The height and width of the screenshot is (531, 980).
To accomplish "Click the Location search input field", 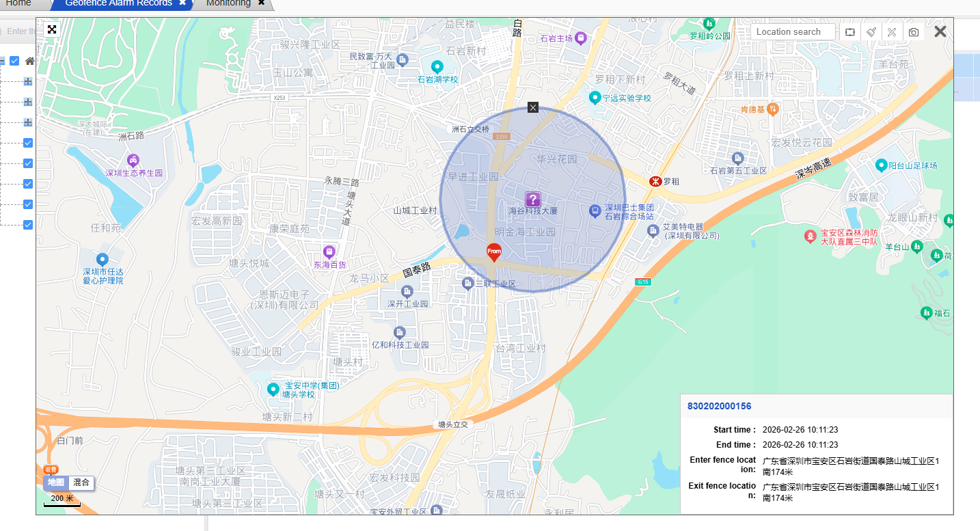I will coord(793,32).
